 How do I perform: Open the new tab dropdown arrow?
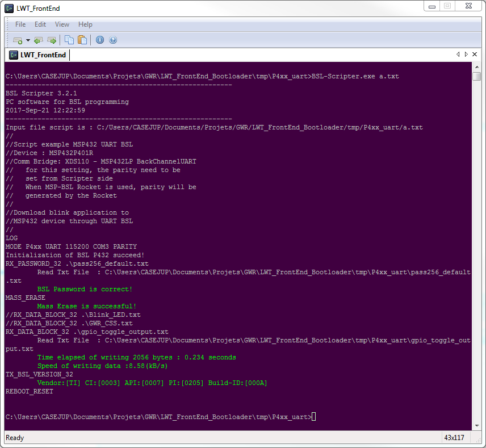click(28, 40)
